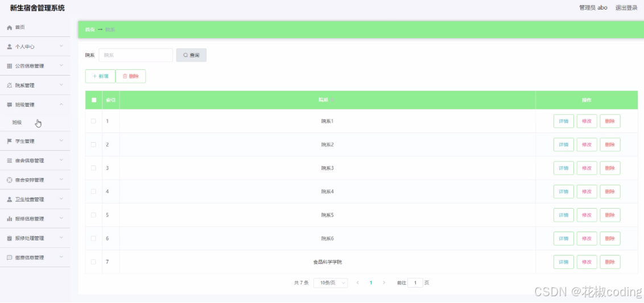Click the 食品科学学院 table cell

point(327,262)
